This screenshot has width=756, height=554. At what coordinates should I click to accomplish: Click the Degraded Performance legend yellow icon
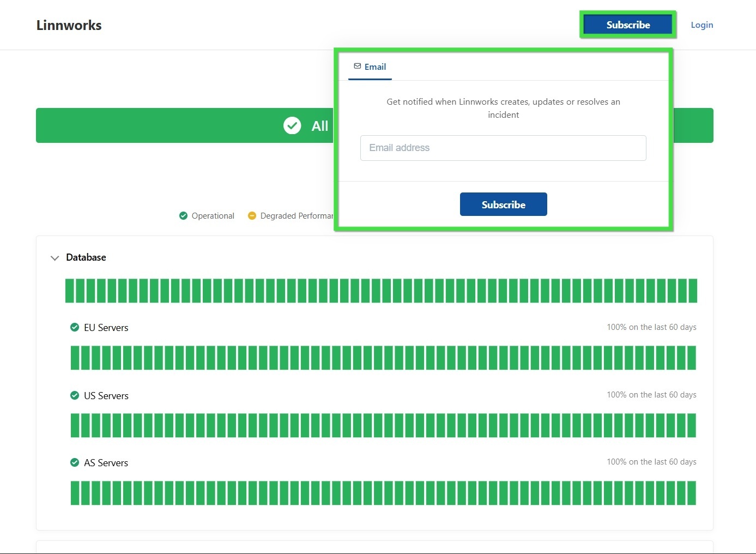[x=252, y=215]
